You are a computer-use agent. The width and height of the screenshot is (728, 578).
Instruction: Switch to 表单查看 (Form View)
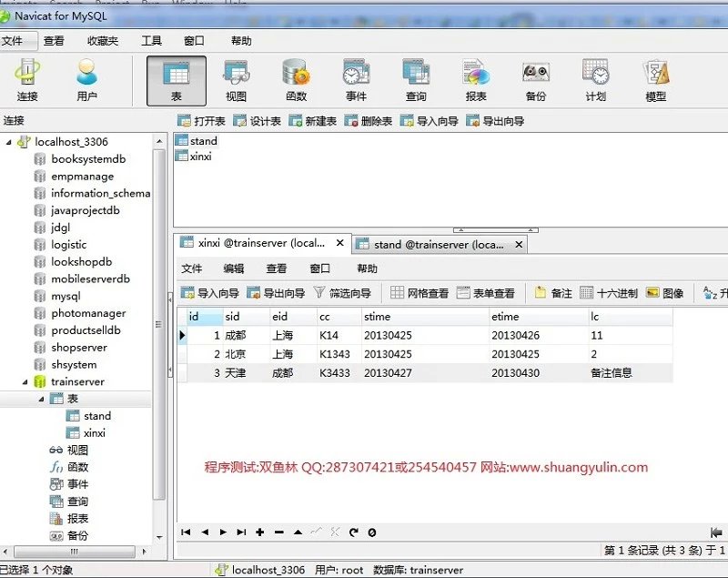click(x=486, y=293)
